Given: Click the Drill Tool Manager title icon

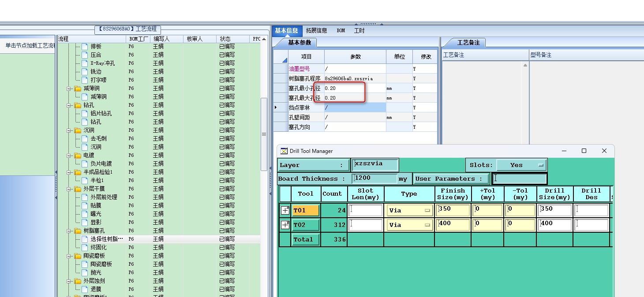Looking at the screenshot, I should (x=284, y=151).
